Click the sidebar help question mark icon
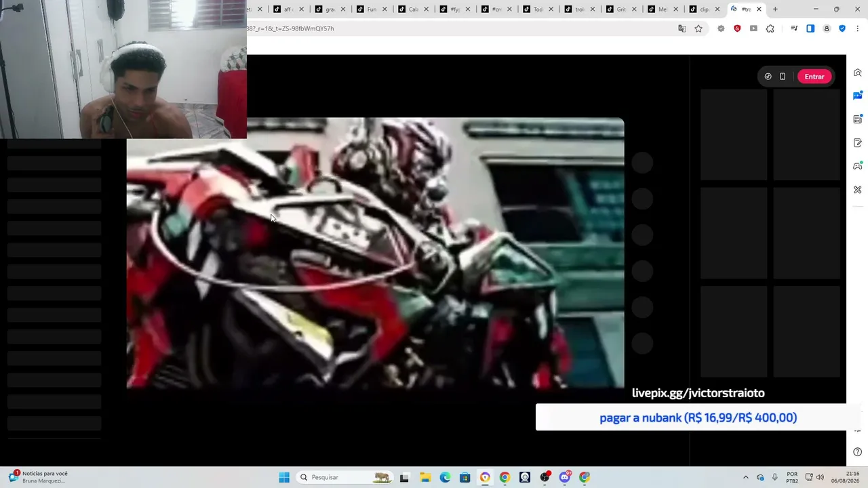868x488 pixels. (858, 452)
